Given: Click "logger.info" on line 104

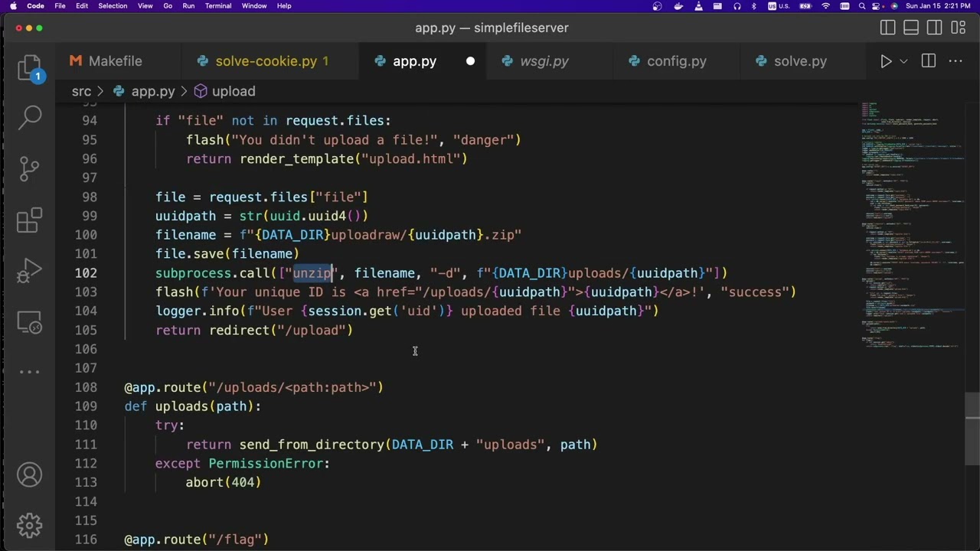Looking at the screenshot, I should click(x=198, y=311).
